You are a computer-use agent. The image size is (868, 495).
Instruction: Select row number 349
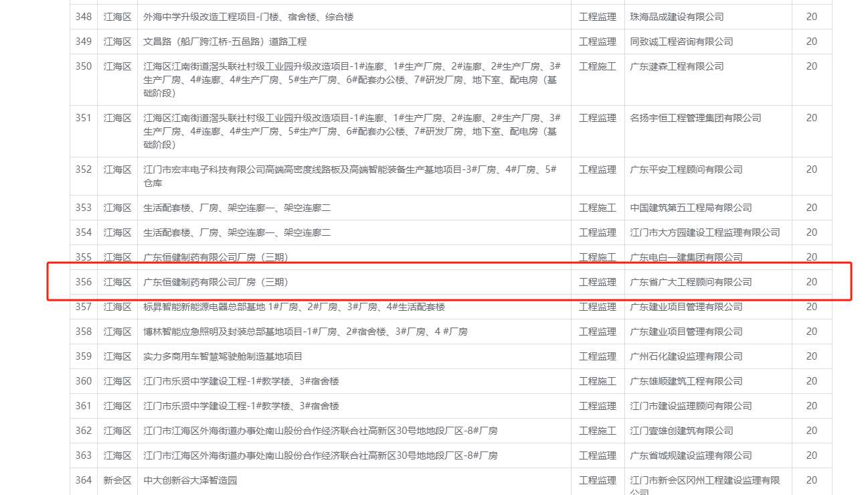pos(84,42)
